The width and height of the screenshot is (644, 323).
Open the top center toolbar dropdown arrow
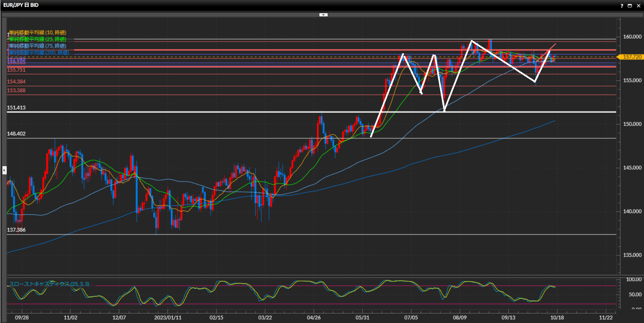[x=323, y=15]
